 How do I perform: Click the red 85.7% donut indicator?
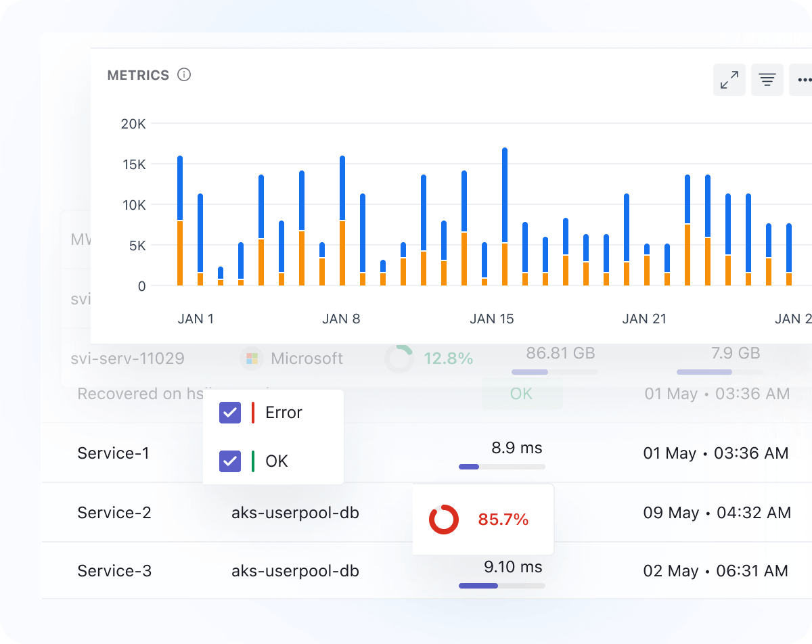pyautogui.click(x=444, y=520)
